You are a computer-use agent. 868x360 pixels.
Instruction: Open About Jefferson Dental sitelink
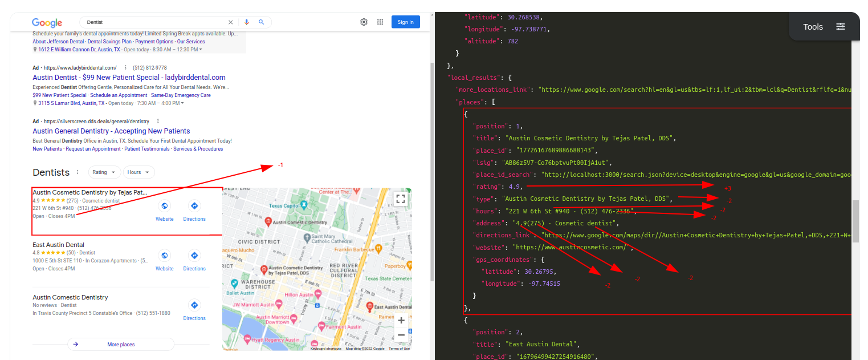click(x=59, y=42)
